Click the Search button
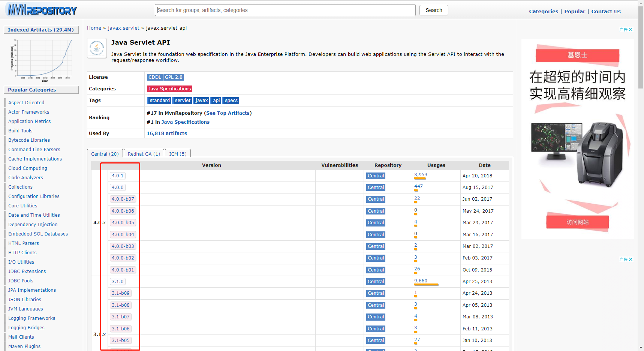 click(434, 10)
